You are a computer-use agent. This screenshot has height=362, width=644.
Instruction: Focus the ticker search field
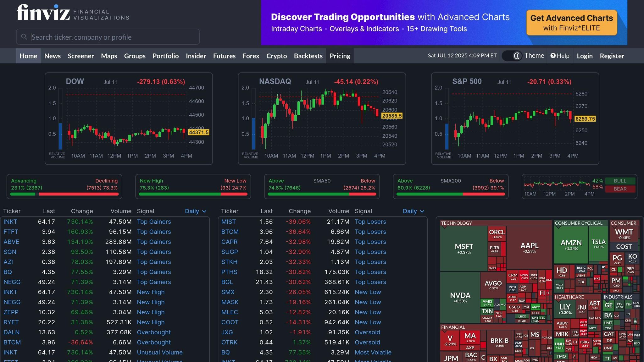tap(108, 37)
